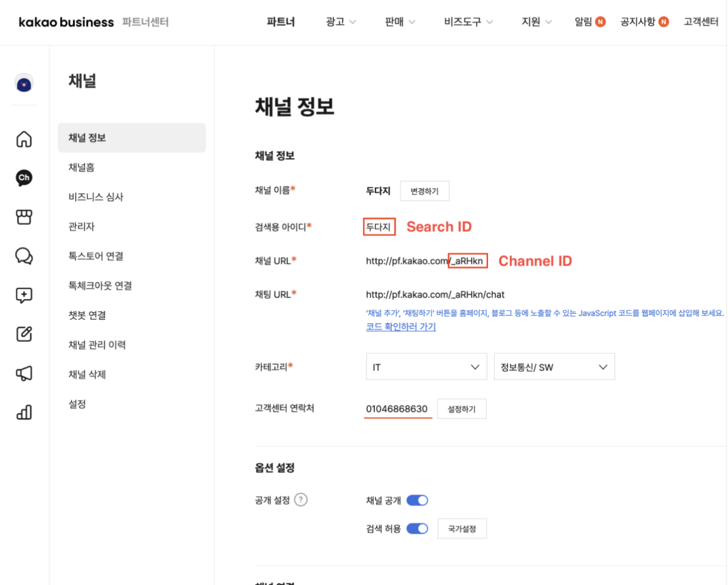This screenshot has height=585, width=728.
Task: Select the Ch channel icon in sidebar
Action: click(x=24, y=178)
